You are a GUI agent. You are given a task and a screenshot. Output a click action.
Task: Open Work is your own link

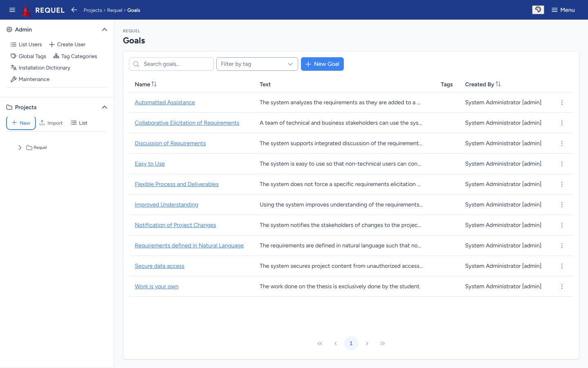coord(157,287)
